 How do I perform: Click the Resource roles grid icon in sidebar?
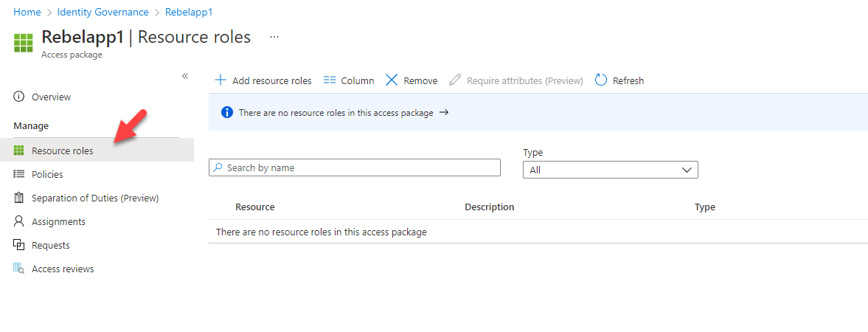[19, 151]
